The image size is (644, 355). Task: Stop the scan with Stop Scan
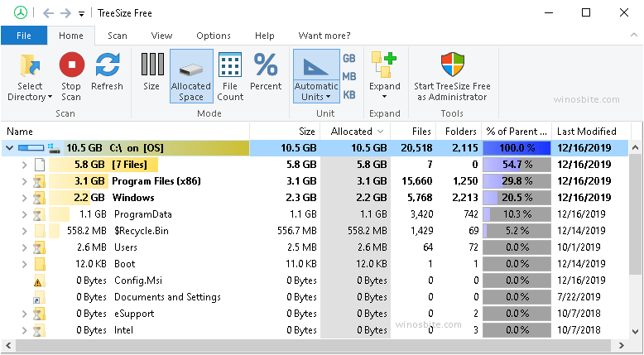coord(71,77)
